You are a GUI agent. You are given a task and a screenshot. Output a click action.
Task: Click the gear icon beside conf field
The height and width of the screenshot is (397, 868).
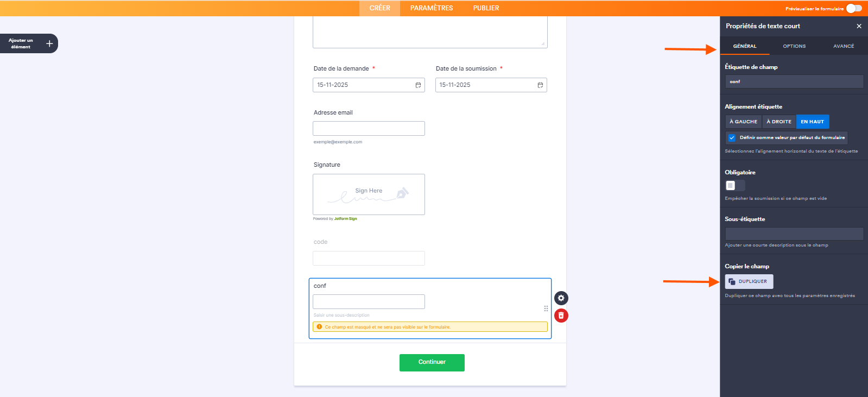(x=561, y=298)
